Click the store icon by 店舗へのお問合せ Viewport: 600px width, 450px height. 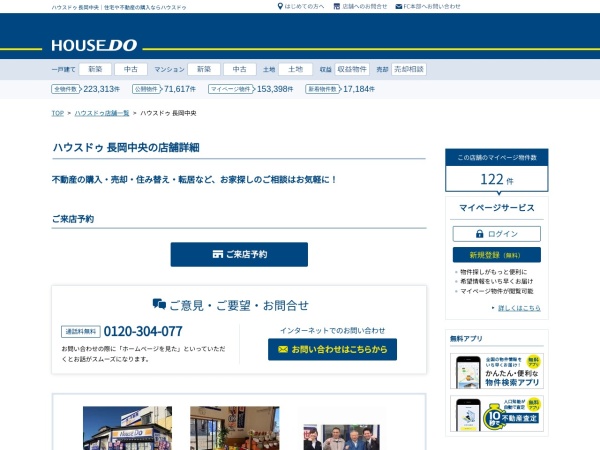(x=337, y=6)
